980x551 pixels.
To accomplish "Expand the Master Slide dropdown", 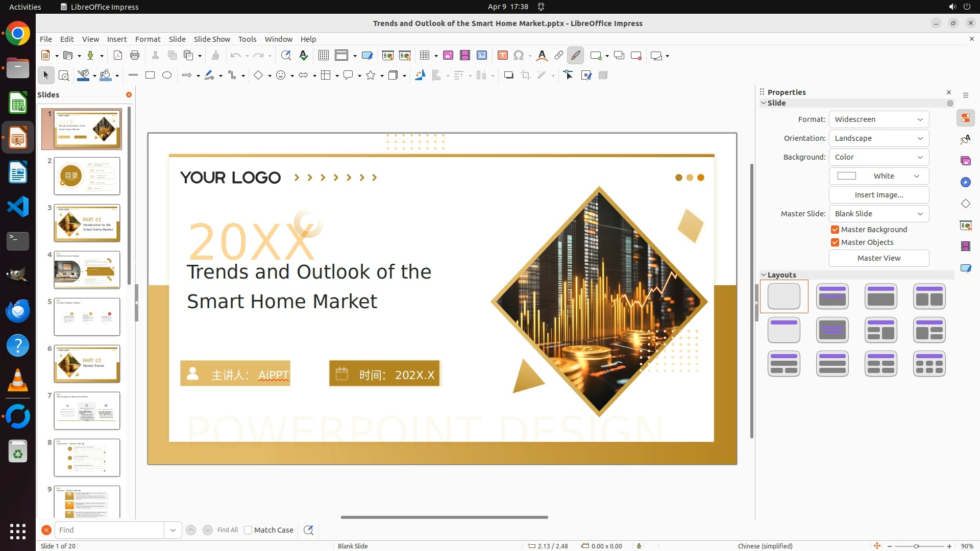I will 878,214.
